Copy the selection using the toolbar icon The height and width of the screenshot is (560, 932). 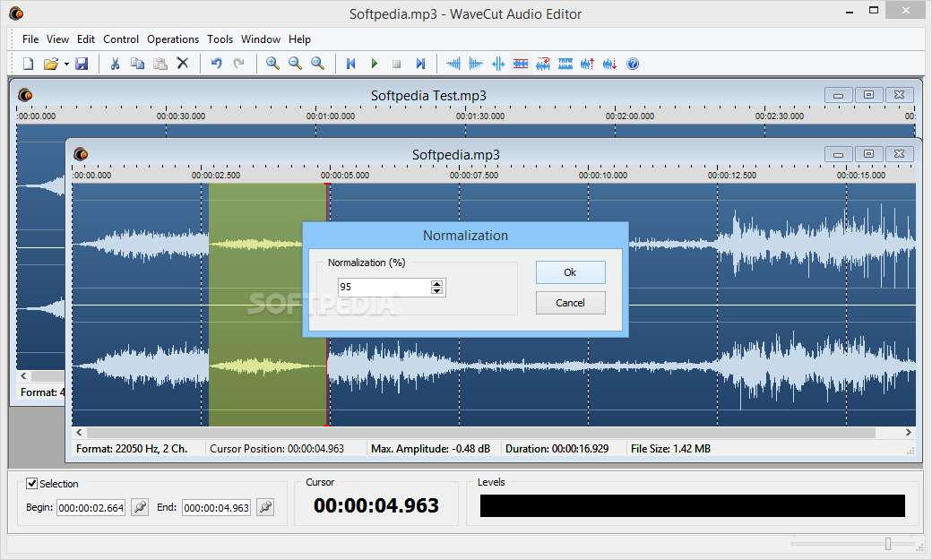pos(137,64)
